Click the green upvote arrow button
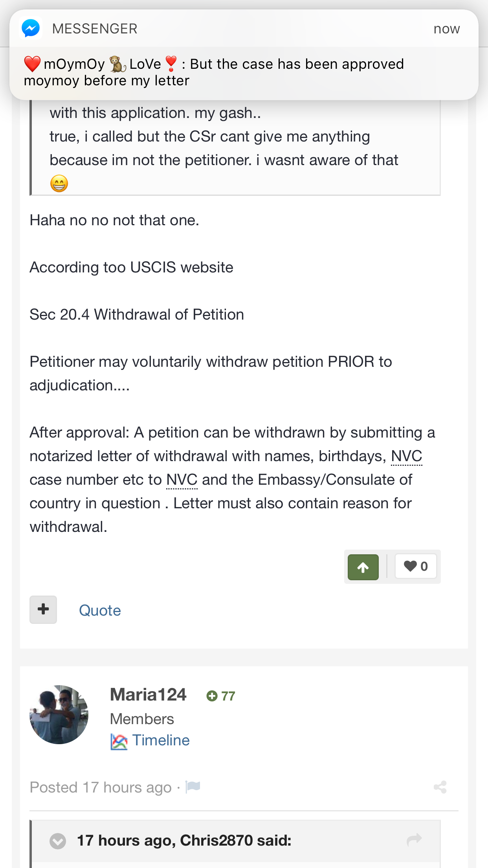 363,567
